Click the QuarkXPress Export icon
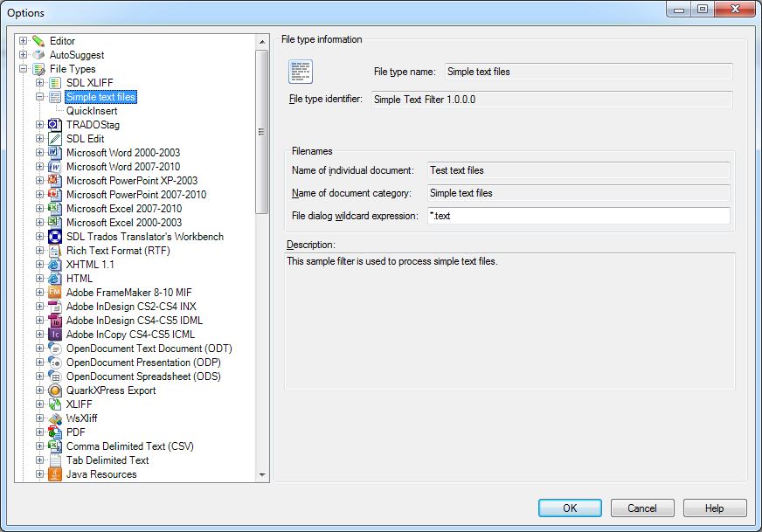 [55, 390]
